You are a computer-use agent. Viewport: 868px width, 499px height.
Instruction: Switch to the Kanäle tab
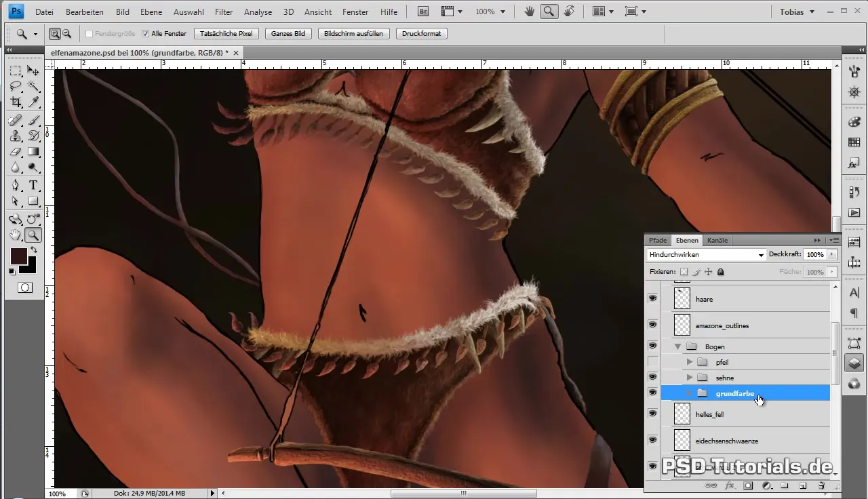tap(717, 240)
